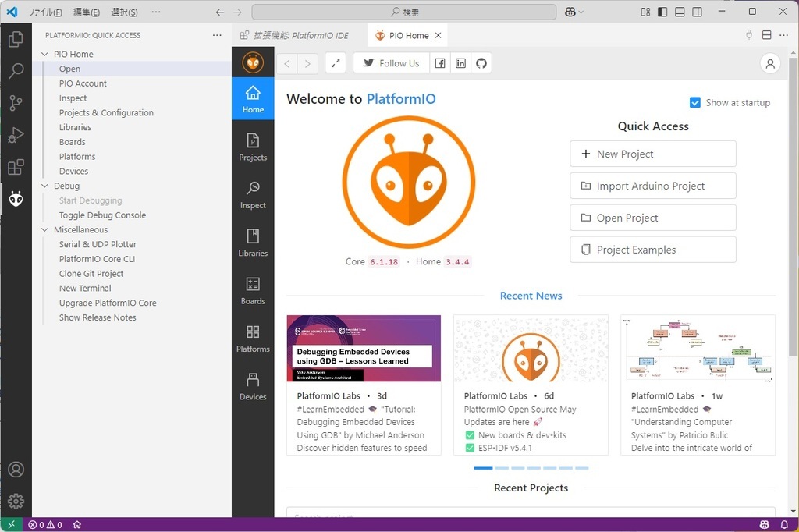The image size is (799, 532).
Task: Open an existing project via Open Project
Action: (652, 217)
